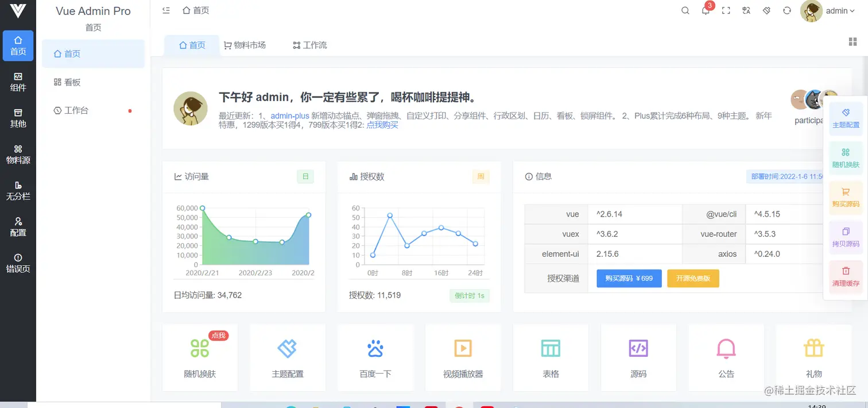Click the 开源免费版 button
The height and width of the screenshot is (408, 868).
click(x=693, y=278)
